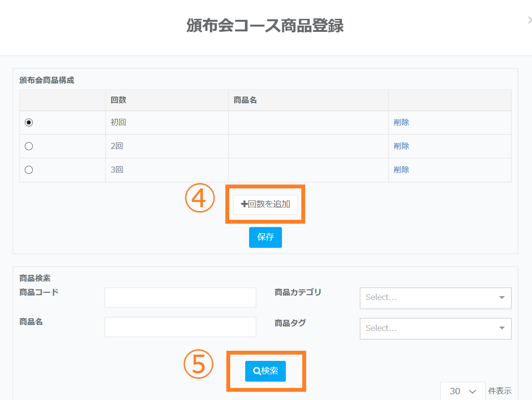
Task: Select the 2回 row radio button
Action: [29, 146]
